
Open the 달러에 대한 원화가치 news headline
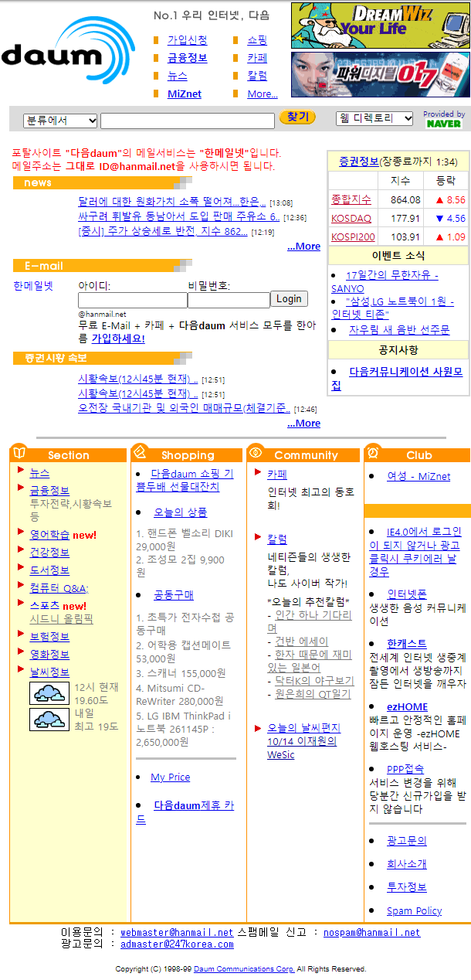pyautogui.click(x=172, y=202)
